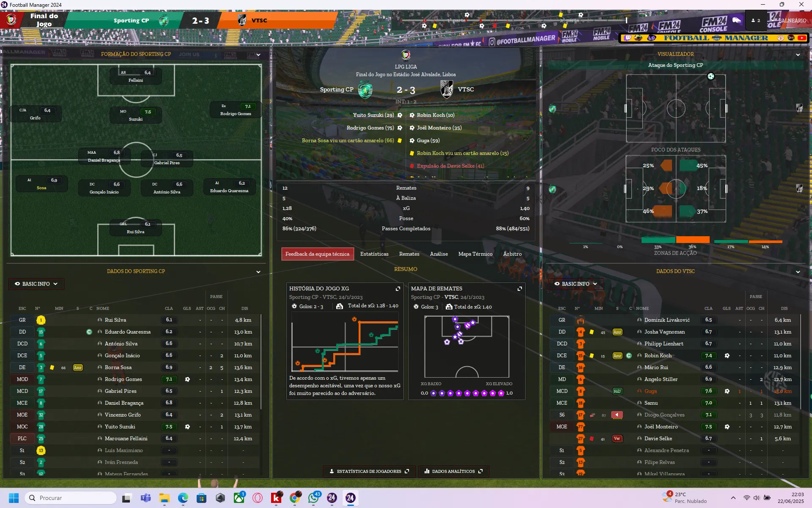Click the shot marker on attack pitch
Image resolution: width=812 pixels, height=508 pixels.
pyautogui.click(x=711, y=76)
